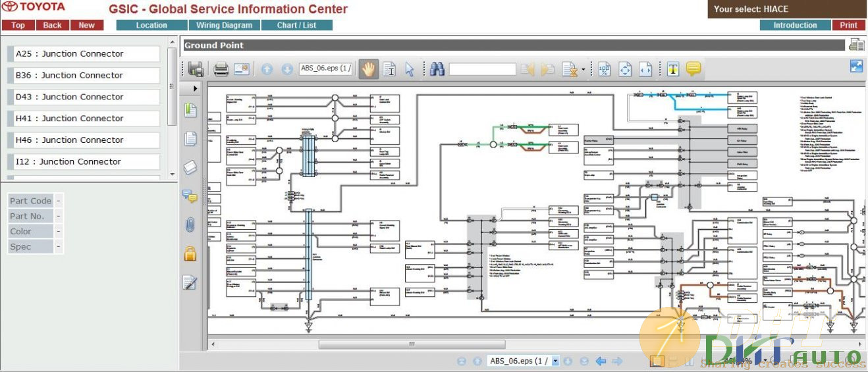Open the page dropdown in bottom bar

tap(555, 361)
